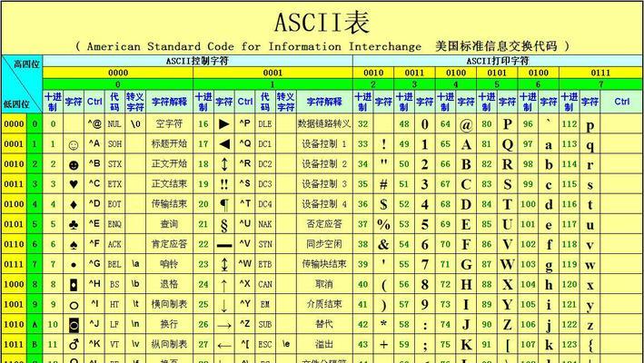Select the "\e" escape character cell
This screenshot has height=363, width=644.
point(286,344)
